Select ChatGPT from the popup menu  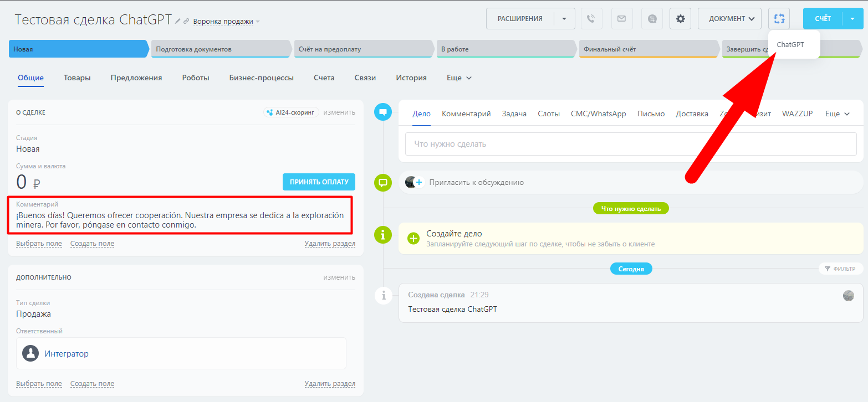790,45
